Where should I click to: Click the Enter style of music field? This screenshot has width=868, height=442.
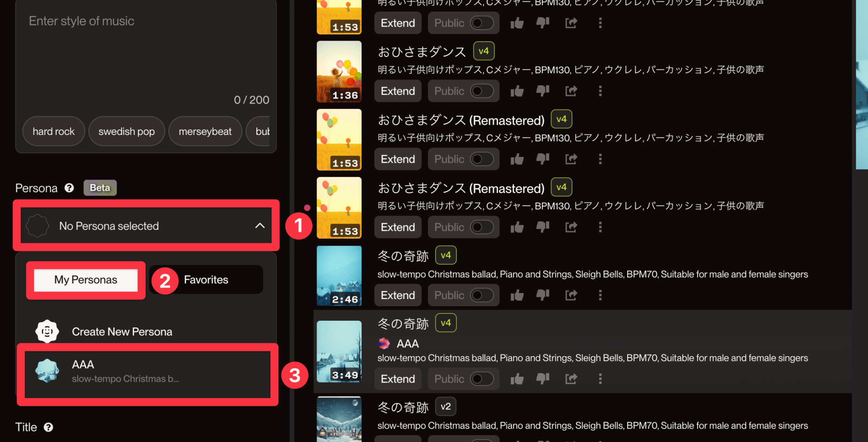point(146,55)
